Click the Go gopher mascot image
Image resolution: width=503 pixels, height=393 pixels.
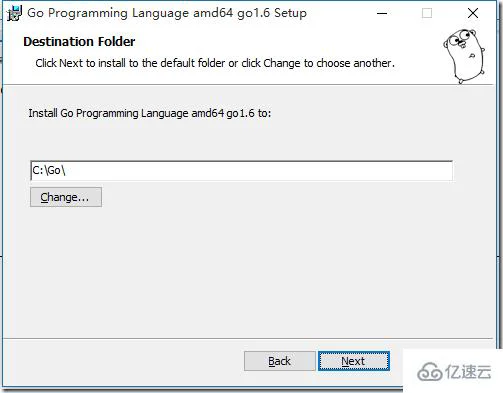coord(464,56)
